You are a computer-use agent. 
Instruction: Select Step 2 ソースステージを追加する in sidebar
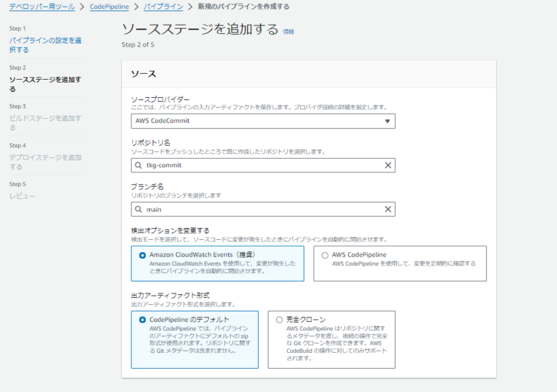pyautogui.click(x=45, y=84)
